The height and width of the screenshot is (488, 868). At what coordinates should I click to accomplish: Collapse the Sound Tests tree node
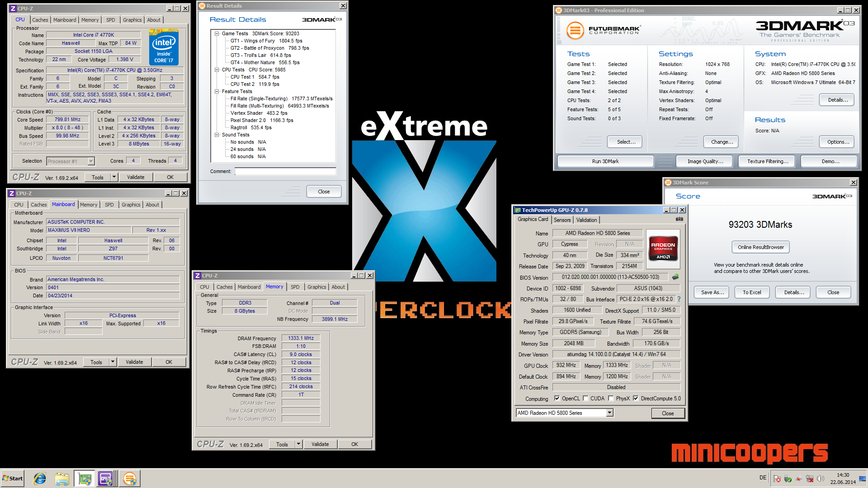pos(217,135)
